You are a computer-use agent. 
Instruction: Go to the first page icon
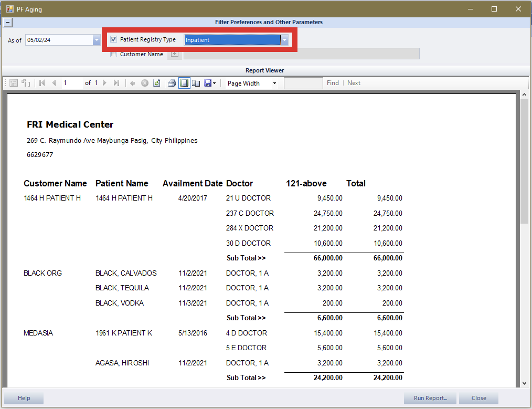42,83
